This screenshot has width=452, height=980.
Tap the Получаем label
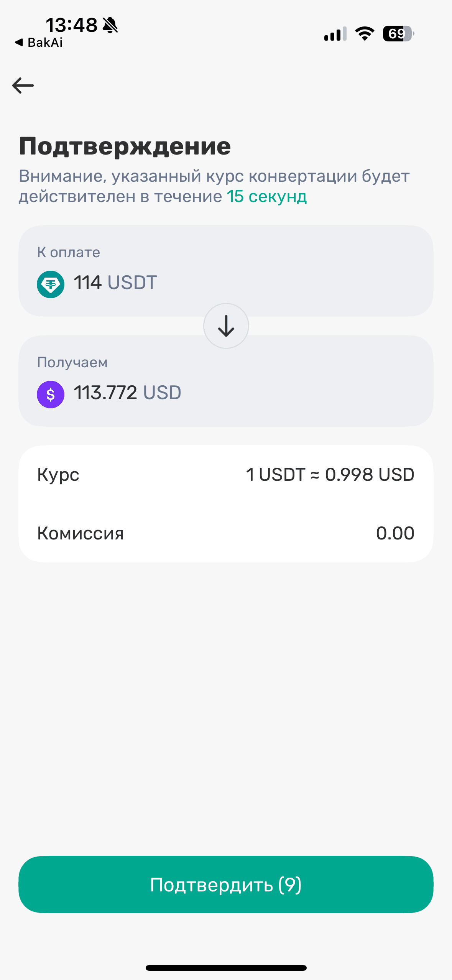[x=72, y=362]
